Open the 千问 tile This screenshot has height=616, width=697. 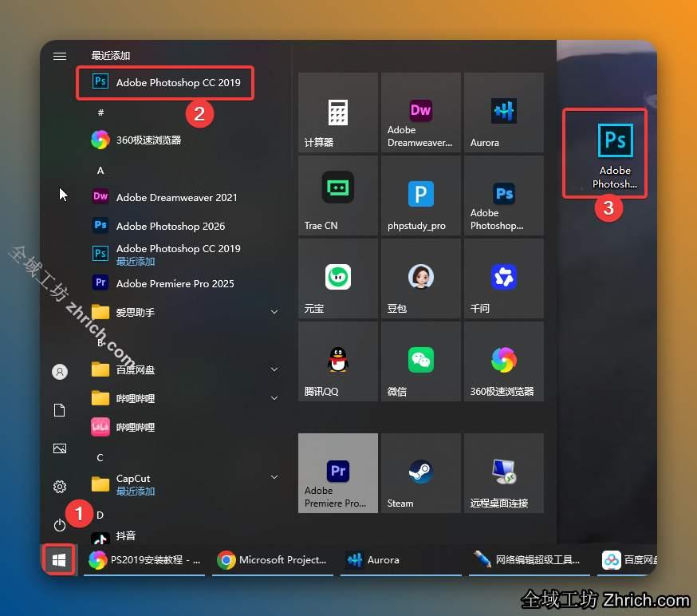click(504, 278)
